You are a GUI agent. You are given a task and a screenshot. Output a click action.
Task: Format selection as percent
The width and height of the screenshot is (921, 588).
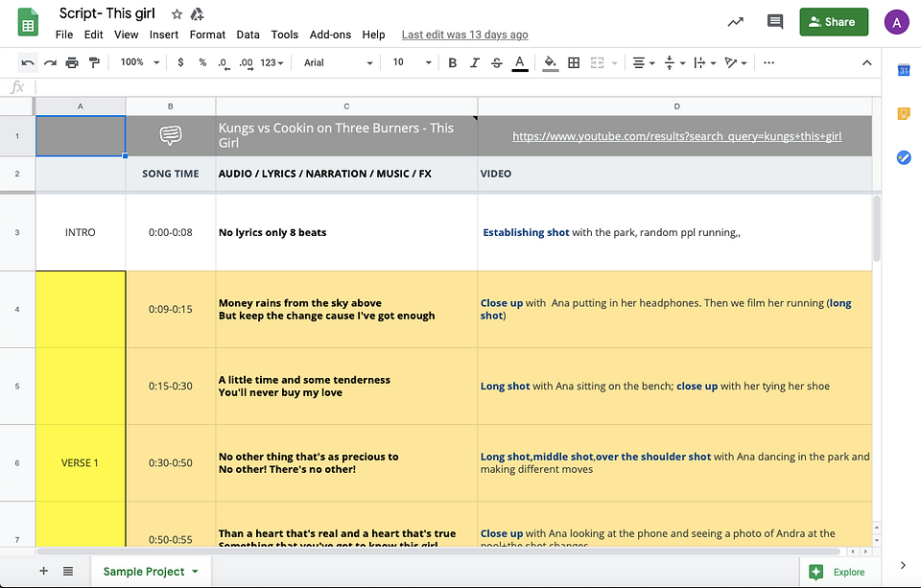click(202, 62)
